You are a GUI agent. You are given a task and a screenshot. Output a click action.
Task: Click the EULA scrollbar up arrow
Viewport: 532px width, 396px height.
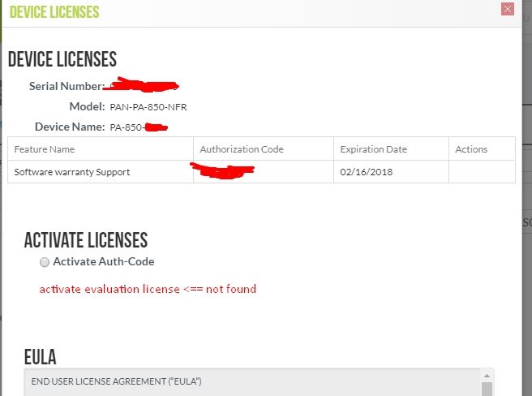pos(487,376)
